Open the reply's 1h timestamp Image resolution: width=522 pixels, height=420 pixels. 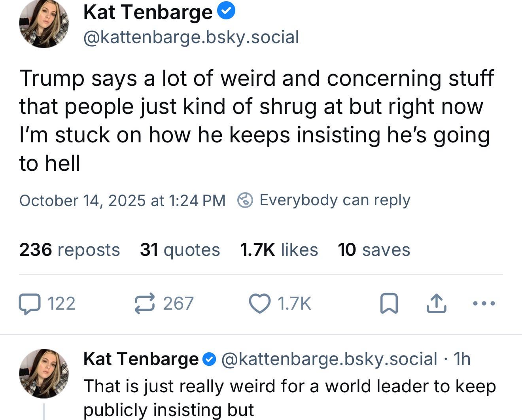tap(462, 359)
